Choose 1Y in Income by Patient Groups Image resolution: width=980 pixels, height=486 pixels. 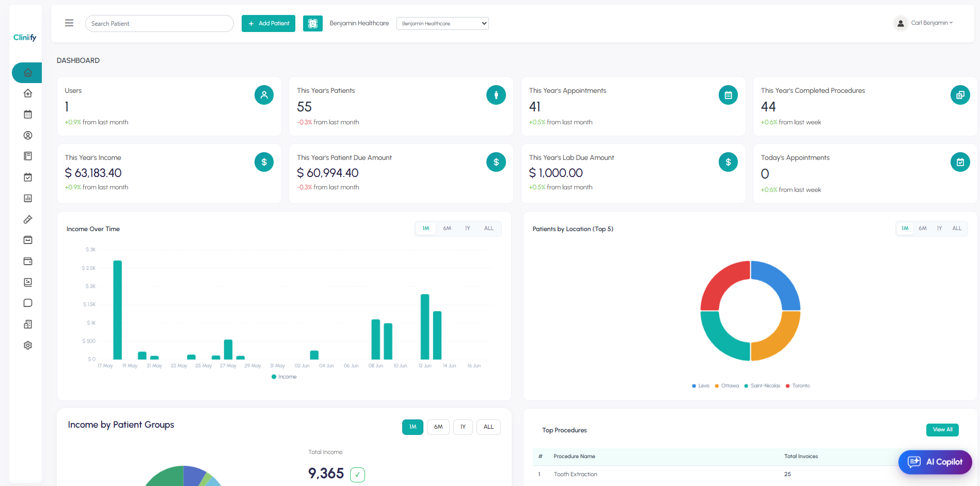(463, 427)
